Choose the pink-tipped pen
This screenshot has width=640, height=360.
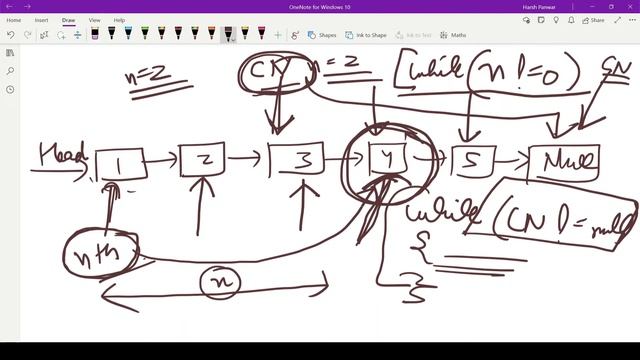(x=261, y=33)
